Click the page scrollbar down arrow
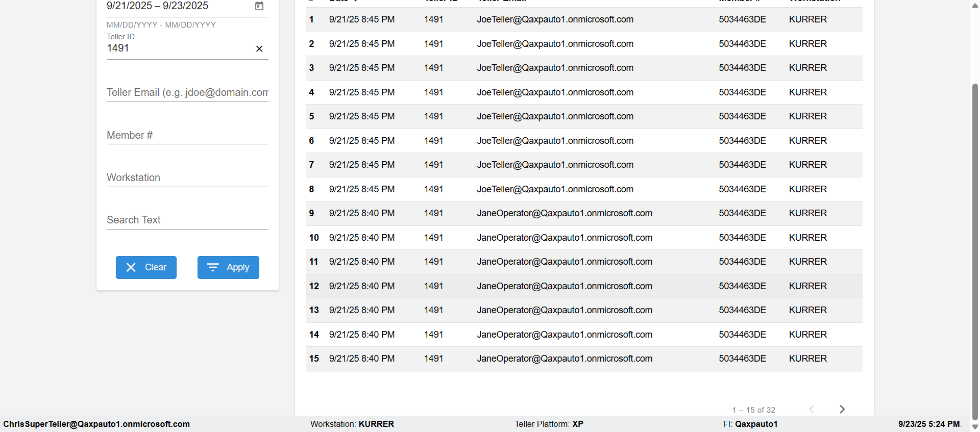This screenshot has height=432, width=980. tap(975, 427)
